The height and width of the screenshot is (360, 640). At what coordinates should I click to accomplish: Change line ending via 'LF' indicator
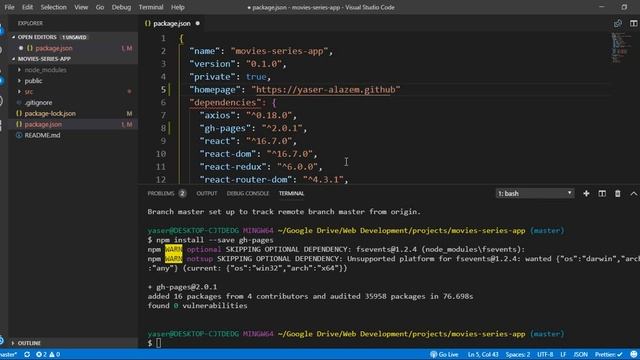563,354
